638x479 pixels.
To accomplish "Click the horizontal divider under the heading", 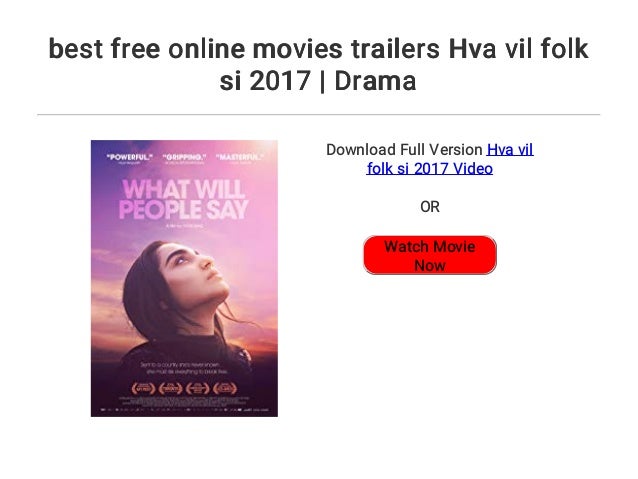I will pyautogui.click(x=319, y=115).
